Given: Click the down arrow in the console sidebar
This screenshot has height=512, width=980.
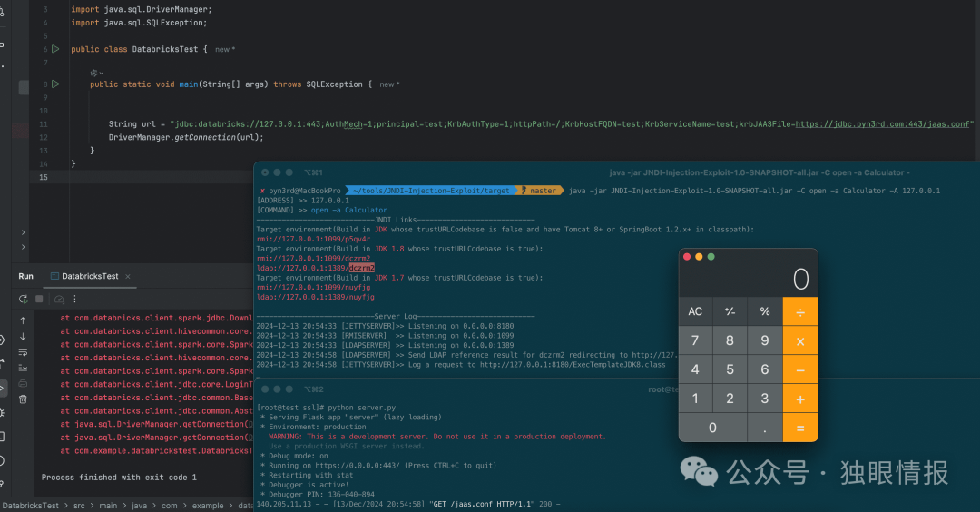Looking at the screenshot, I should (x=23, y=336).
